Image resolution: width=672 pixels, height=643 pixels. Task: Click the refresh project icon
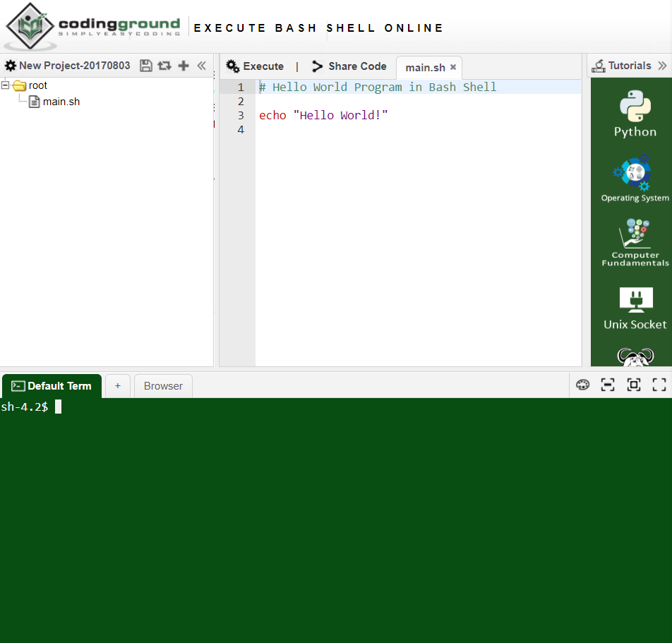[164, 65]
